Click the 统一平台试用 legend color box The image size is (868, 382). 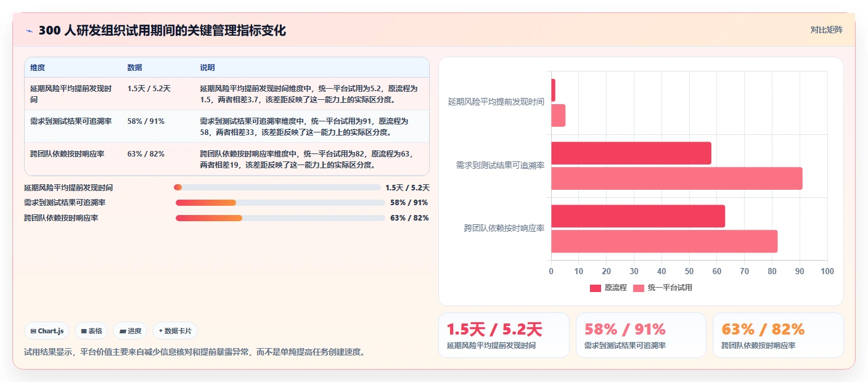(x=639, y=288)
